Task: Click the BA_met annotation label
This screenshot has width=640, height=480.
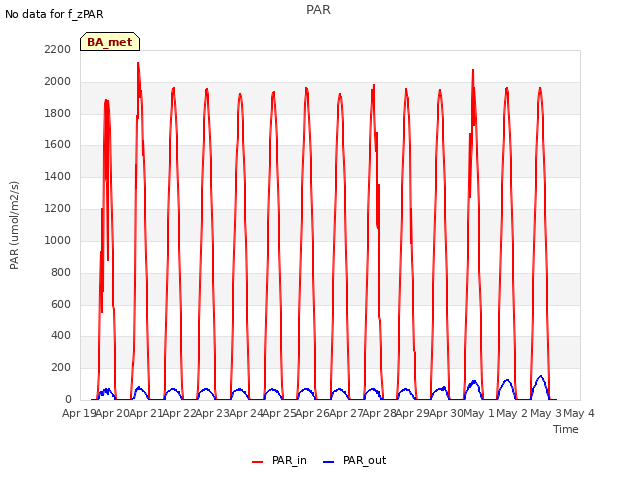Action: pos(110,42)
